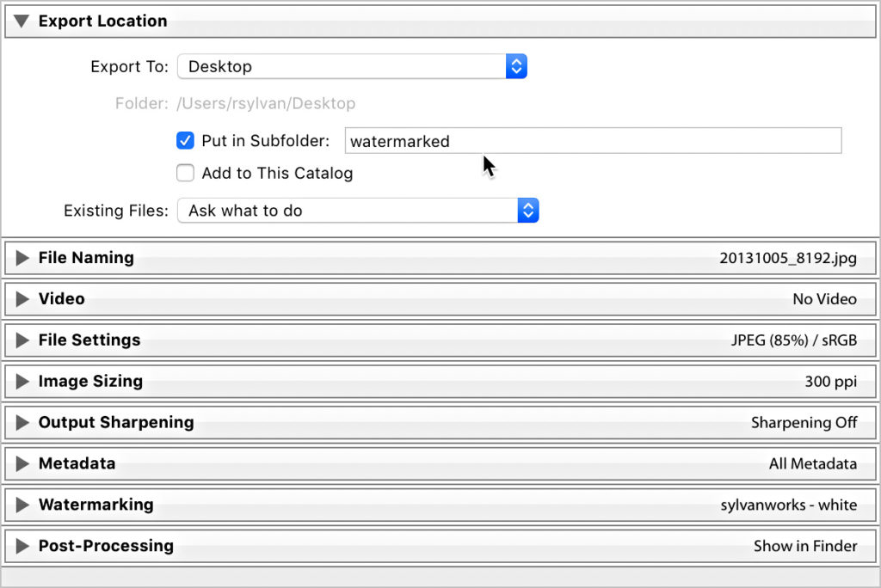Click the No Video summary text
881x588 pixels.
[x=824, y=299]
